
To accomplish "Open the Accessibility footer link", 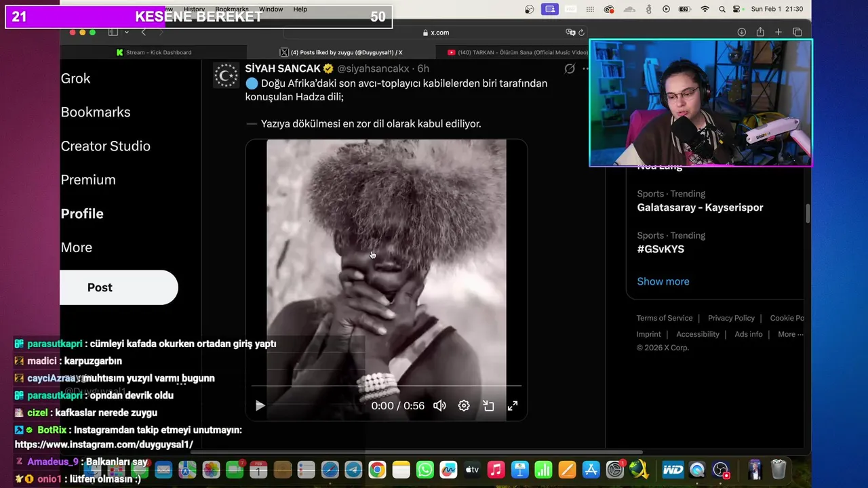I will pos(698,334).
